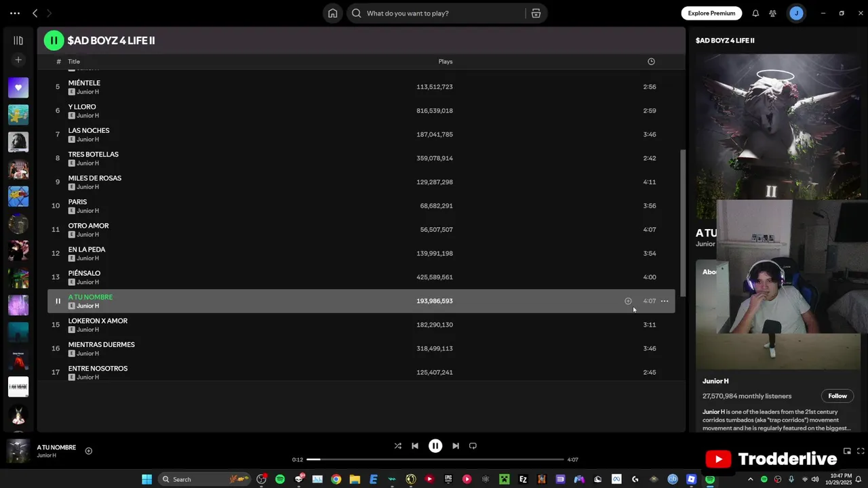Sort tracks by duration clock icon
This screenshot has height=488, width=868.
pos(651,62)
